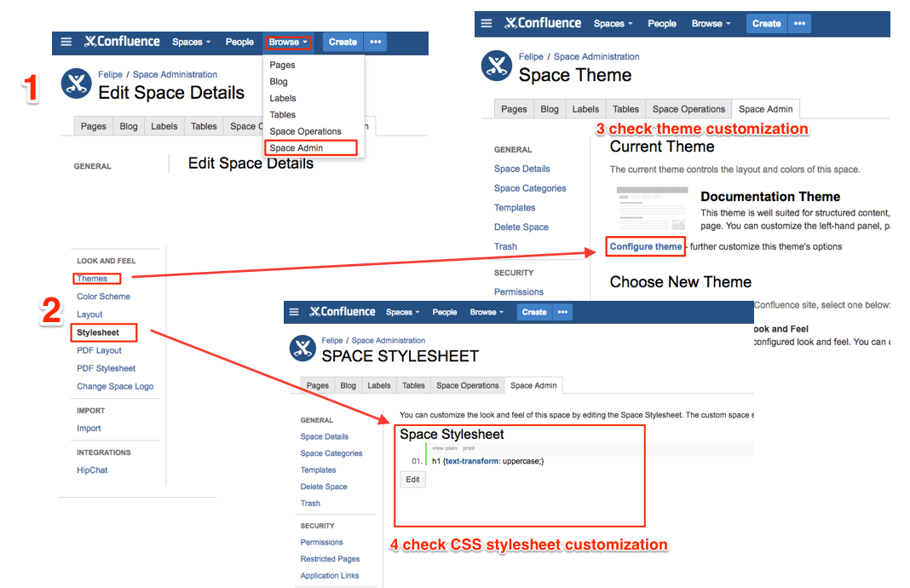Click Confluence logo in Space Theme window
This screenshot has width=910, height=588.
[543, 23]
